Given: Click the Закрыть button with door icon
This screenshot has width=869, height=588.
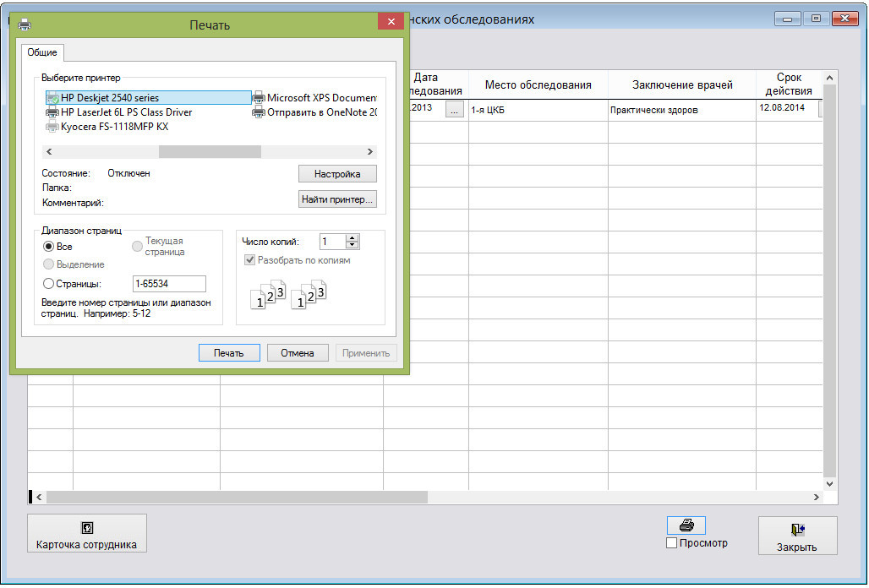Looking at the screenshot, I should (x=796, y=536).
